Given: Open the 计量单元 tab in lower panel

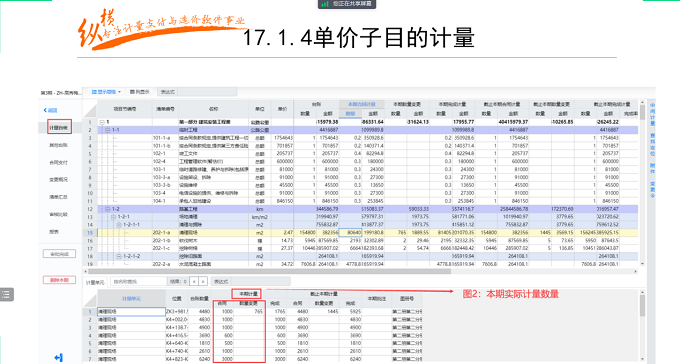Looking at the screenshot, I should (95, 282).
